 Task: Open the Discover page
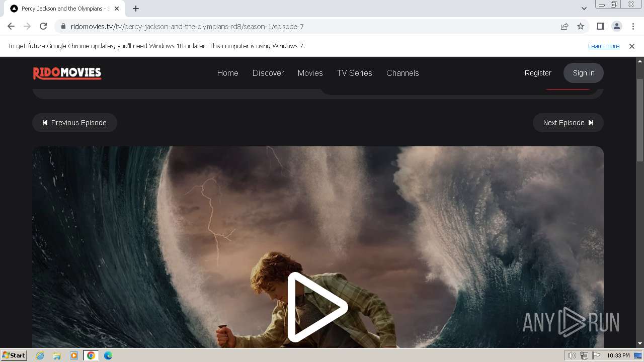(268, 73)
